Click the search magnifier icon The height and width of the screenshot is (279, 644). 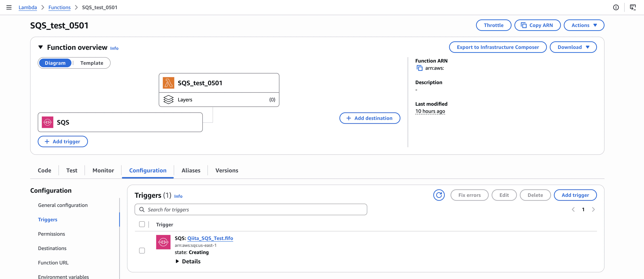(142, 209)
